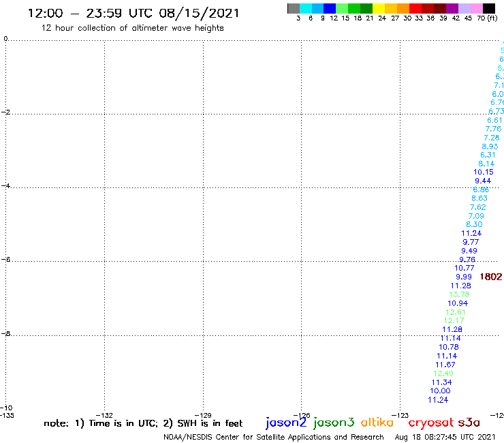The image size is (504, 443).
Task: Select the altika satellite legend label
Action: [377, 423]
